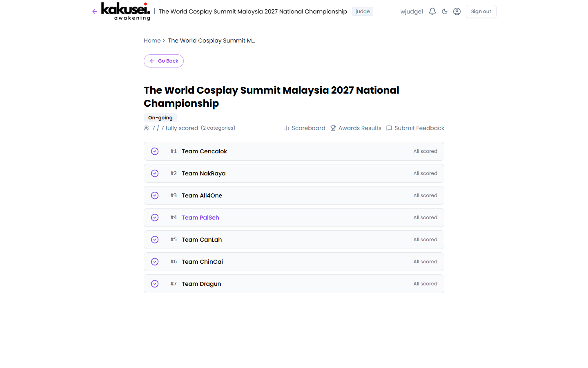
Task: Click the check circle for Team NakRaya
Action: pyautogui.click(x=155, y=173)
